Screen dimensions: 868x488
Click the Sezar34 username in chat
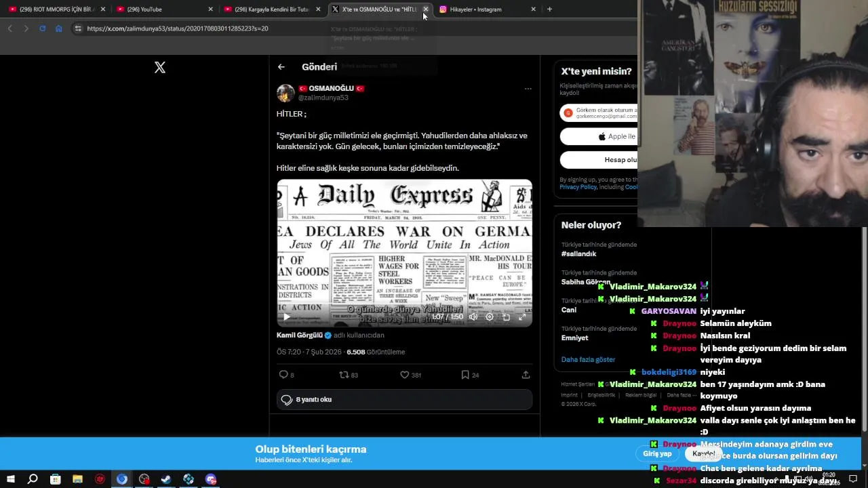click(x=681, y=481)
